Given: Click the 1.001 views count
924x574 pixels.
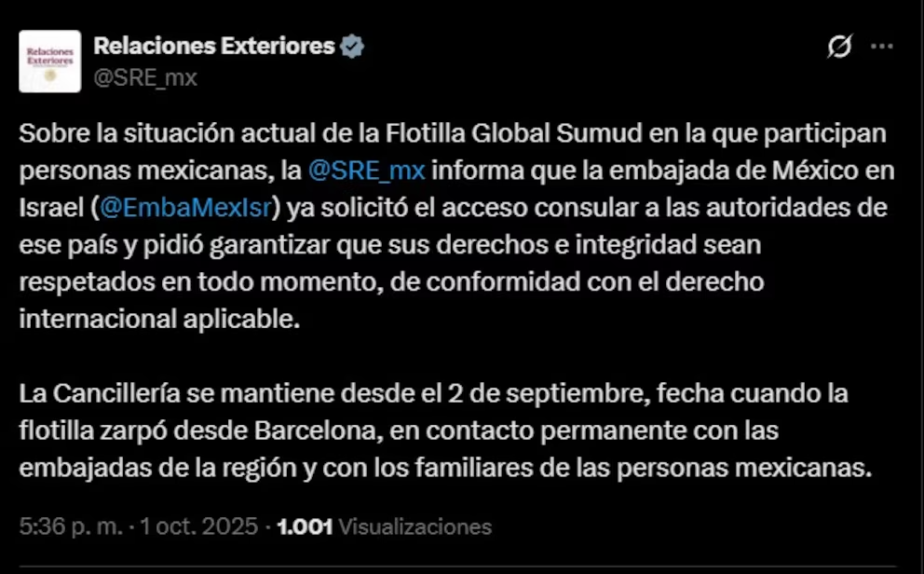Looking at the screenshot, I should tap(306, 526).
